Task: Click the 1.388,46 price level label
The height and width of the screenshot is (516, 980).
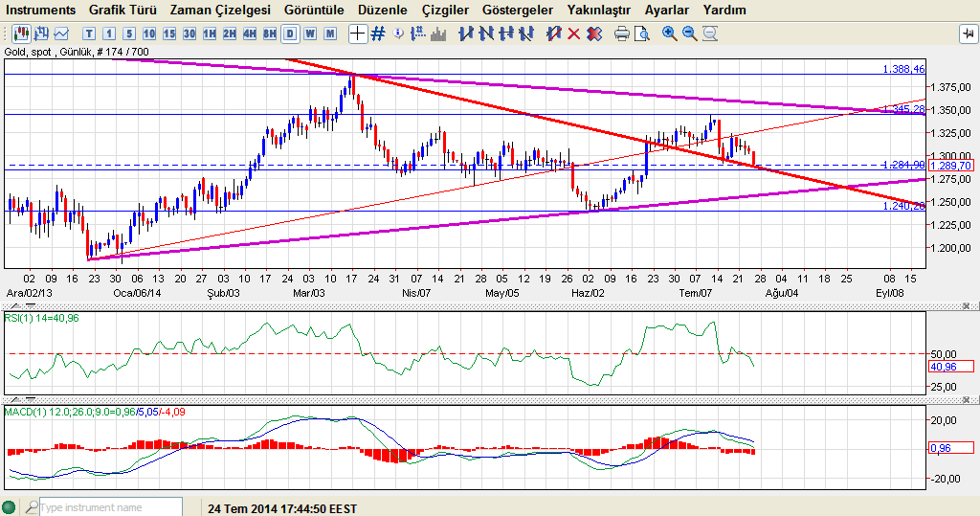Action: point(903,69)
